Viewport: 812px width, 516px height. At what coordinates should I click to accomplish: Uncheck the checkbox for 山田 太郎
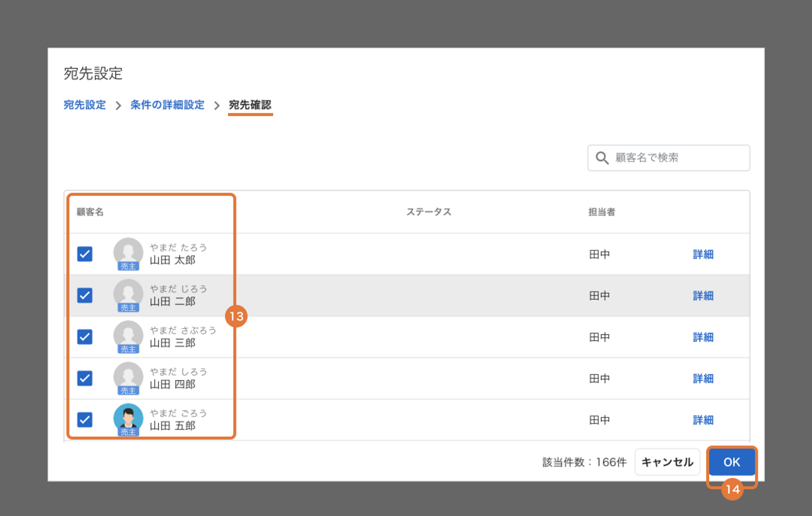[85, 254]
